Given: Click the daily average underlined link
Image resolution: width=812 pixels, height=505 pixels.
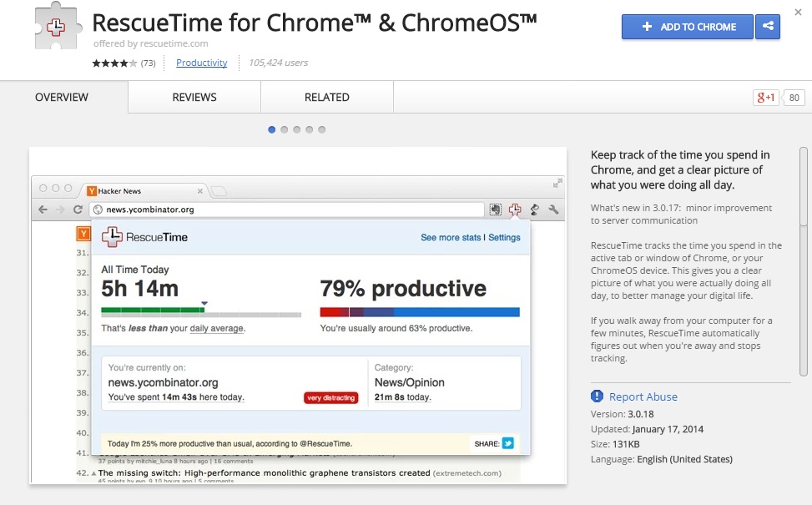Looking at the screenshot, I should pyautogui.click(x=216, y=328).
